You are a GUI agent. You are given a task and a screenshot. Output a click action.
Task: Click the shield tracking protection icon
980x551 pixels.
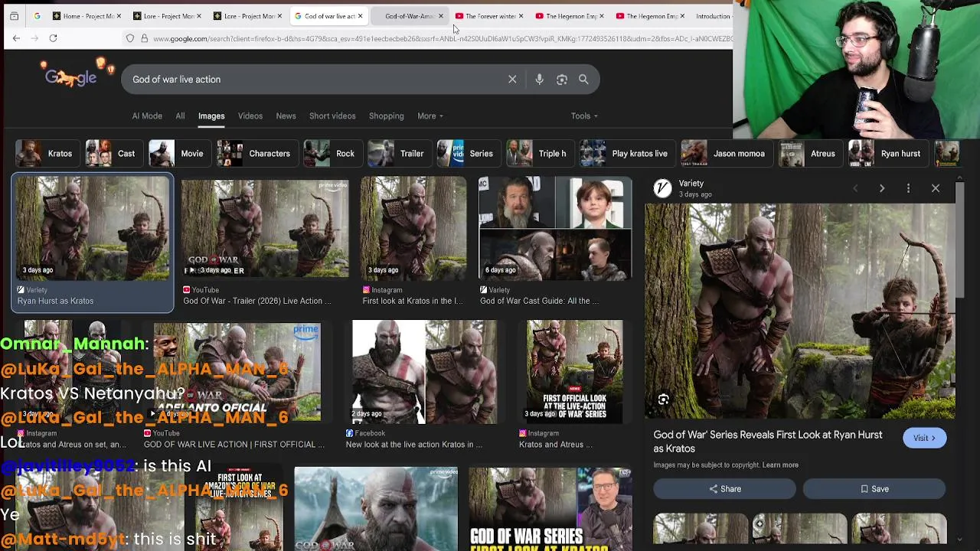(x=130, y=38)
